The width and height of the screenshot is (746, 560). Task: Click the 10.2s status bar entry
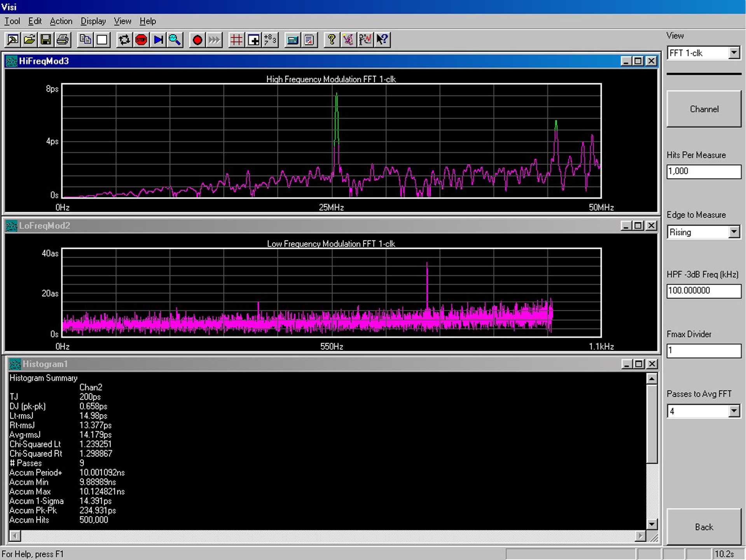pyautogui.click(x=724, y=554)
